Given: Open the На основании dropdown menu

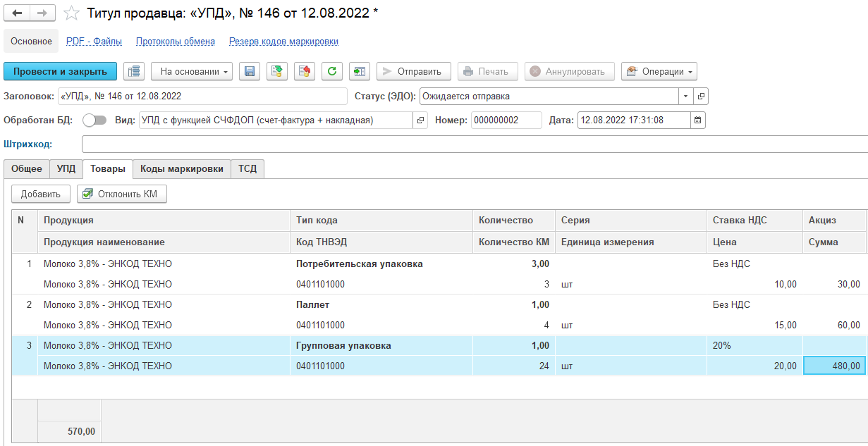Looking at the screenshot, I should (x=192, y=71).
